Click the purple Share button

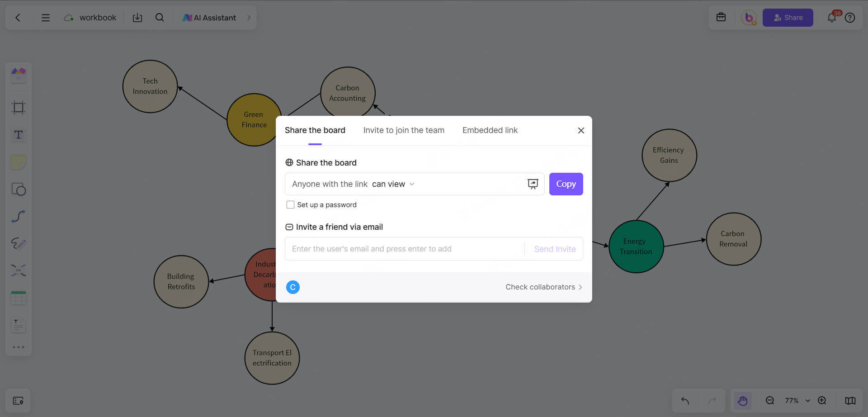point(788,18)
